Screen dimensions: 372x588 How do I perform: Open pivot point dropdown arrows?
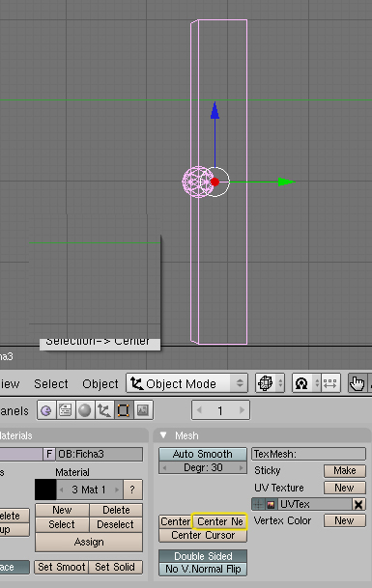tap(317, 383)
